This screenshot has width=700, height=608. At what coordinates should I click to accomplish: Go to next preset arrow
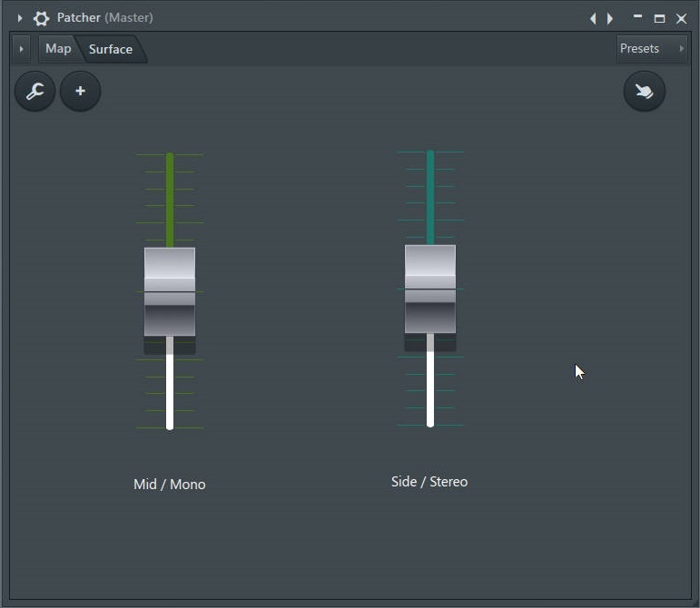click(x=610, y=18)
